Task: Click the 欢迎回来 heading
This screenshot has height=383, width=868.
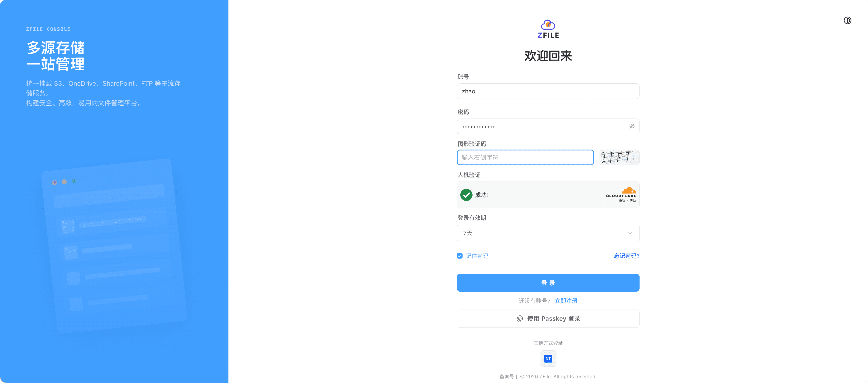Action: 548,56
